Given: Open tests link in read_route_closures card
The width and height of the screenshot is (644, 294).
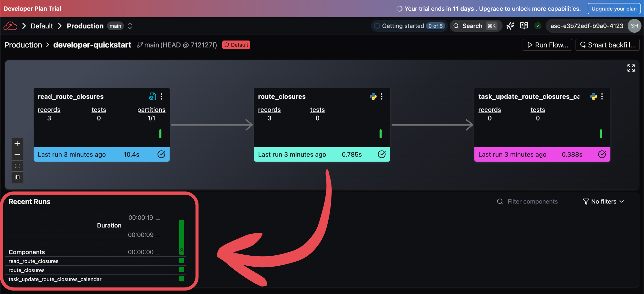Looking at the screenshot, I should pyautogui.click(x=99, y=110).
